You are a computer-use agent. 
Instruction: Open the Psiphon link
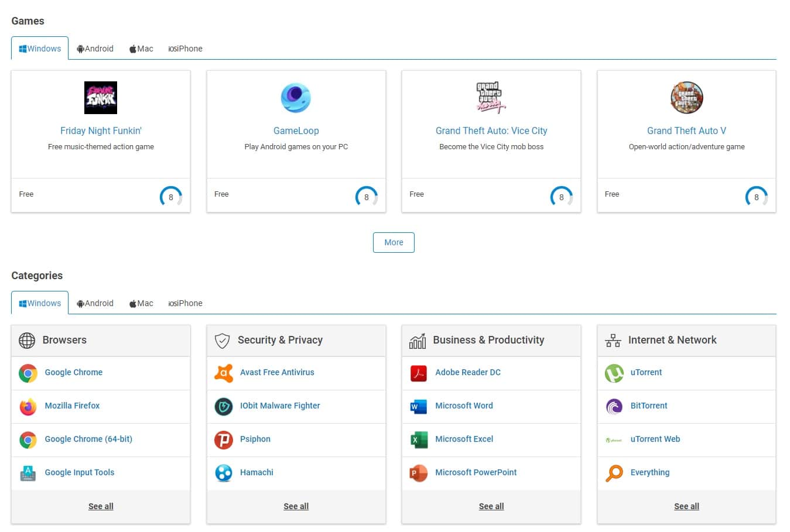[255, 439]
